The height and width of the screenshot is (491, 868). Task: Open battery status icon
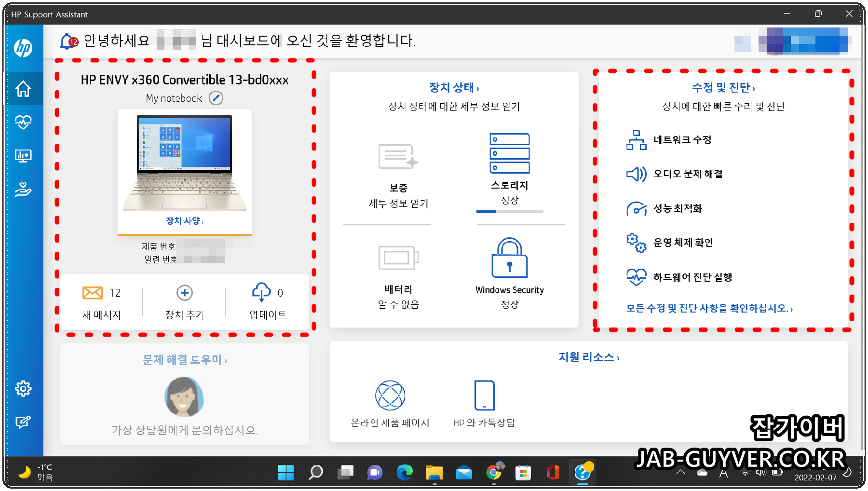[398, 258]
